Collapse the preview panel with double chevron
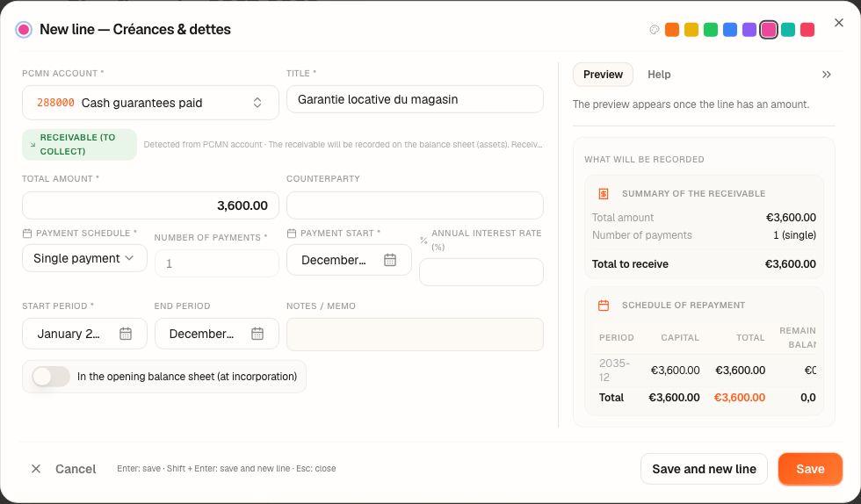This screenshot has width=861, height=504. (x=826, y=75)
